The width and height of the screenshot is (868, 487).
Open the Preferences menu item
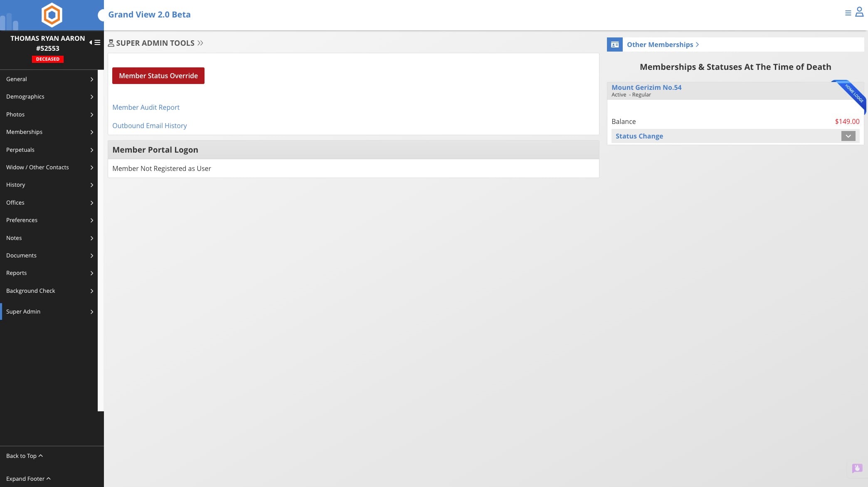coord(49,220)
